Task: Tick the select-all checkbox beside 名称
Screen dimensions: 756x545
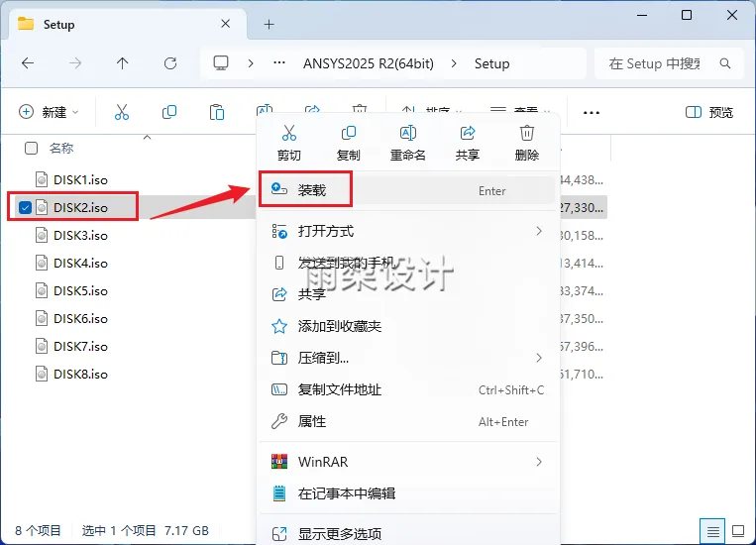Action: (31, 148)
